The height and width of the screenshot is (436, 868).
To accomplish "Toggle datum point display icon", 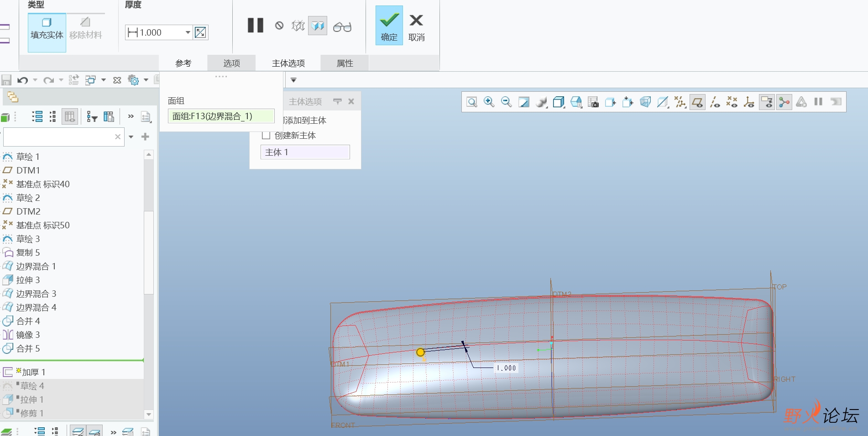I will 732,102.
